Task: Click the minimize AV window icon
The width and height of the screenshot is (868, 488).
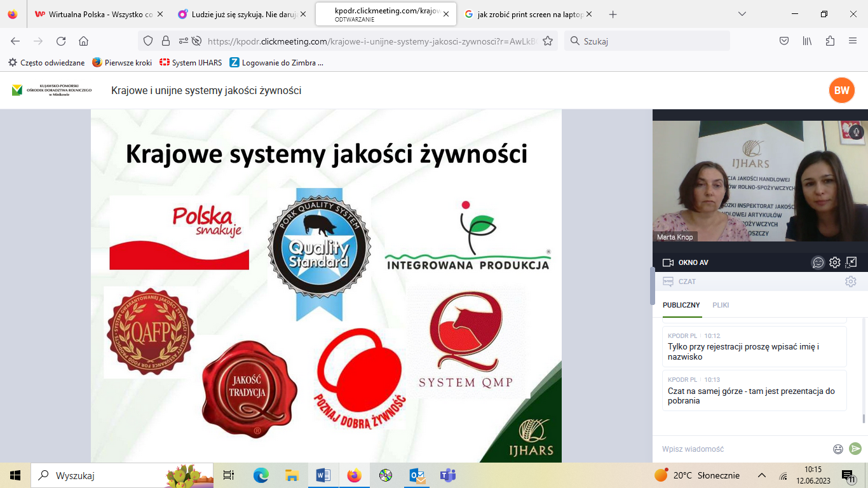Action: click(851, 262)
